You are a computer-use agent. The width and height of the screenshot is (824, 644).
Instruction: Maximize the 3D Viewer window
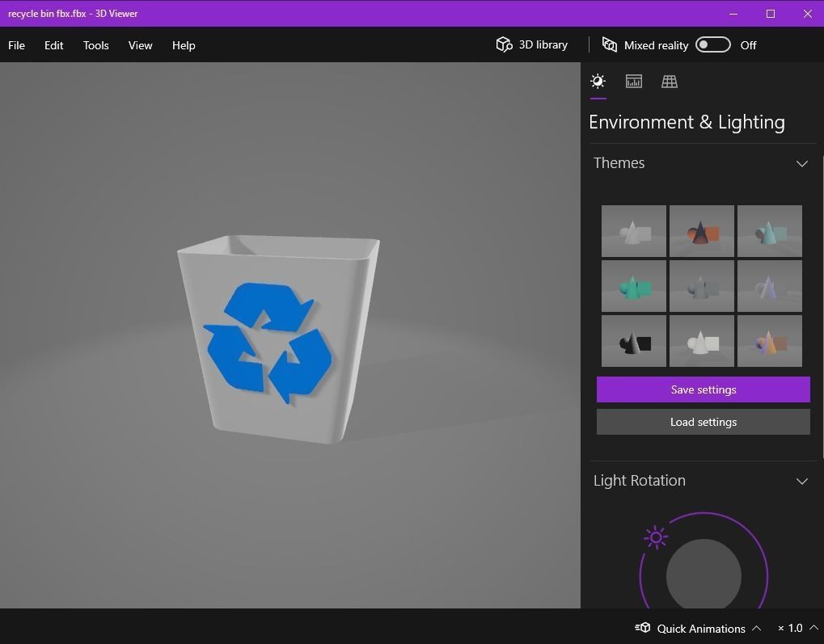tap(771, 14)
